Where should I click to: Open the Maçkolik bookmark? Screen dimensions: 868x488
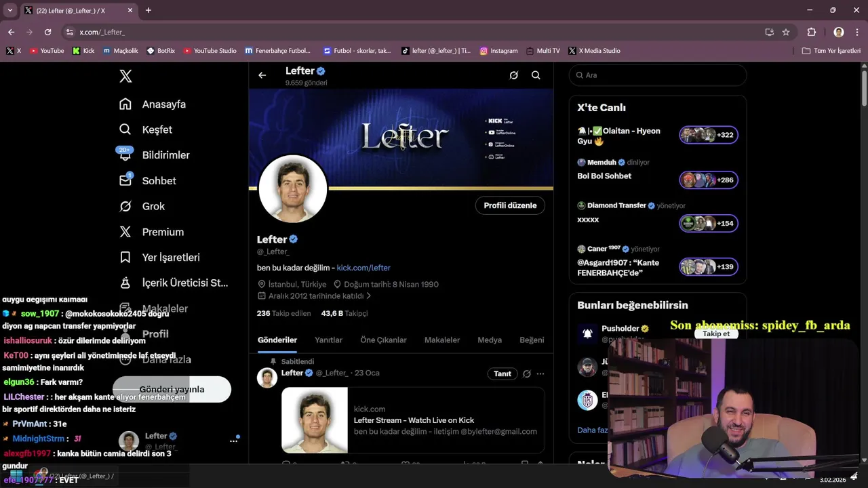tap(121, 51)
